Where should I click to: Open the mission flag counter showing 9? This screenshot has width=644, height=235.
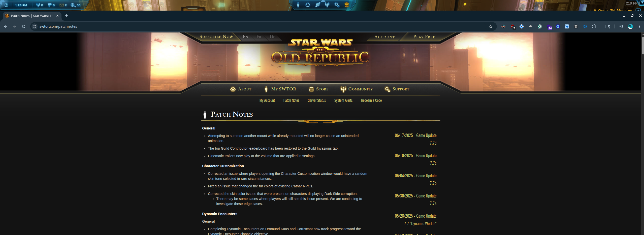coord(51,5)
